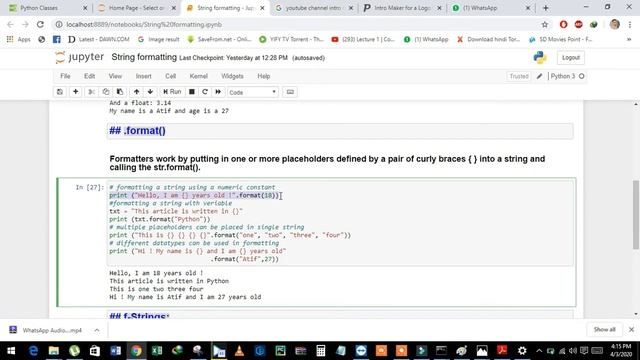640x360 pixels.
Task: Open the command palette keyboard icon
Action: pyautogui.click(x=290, y=92)
